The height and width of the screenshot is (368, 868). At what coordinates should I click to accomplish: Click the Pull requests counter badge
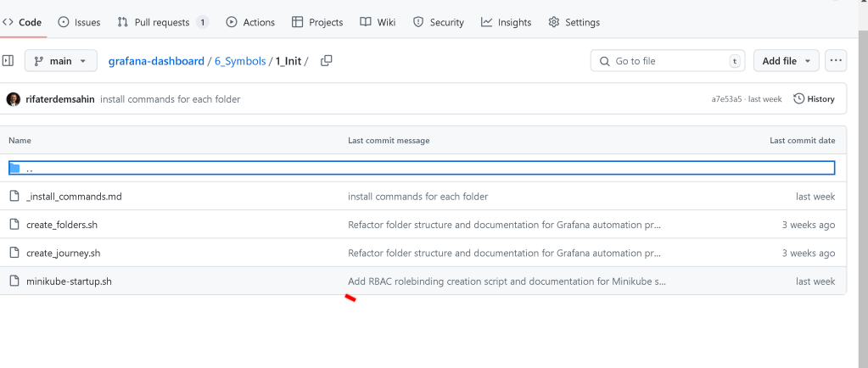(203, 22)
